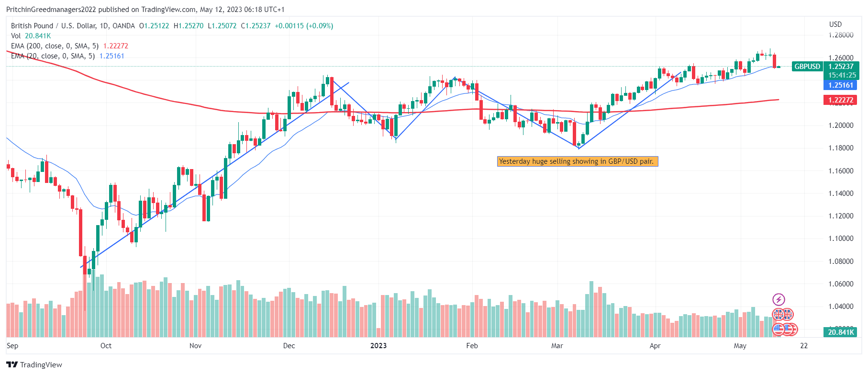Click the 20.841K volume axis label
868x375 pixels.
(x=841, y=332)
